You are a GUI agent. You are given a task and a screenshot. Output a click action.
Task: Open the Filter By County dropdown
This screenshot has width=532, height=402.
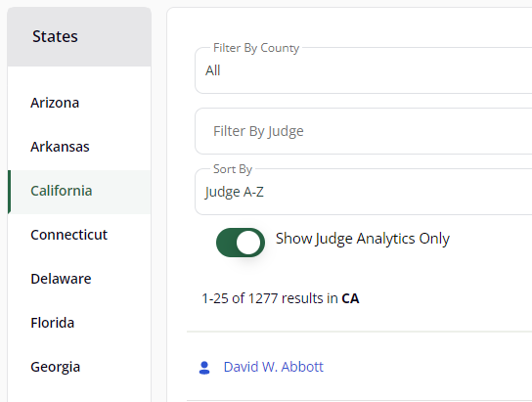(x=364, y=70)
